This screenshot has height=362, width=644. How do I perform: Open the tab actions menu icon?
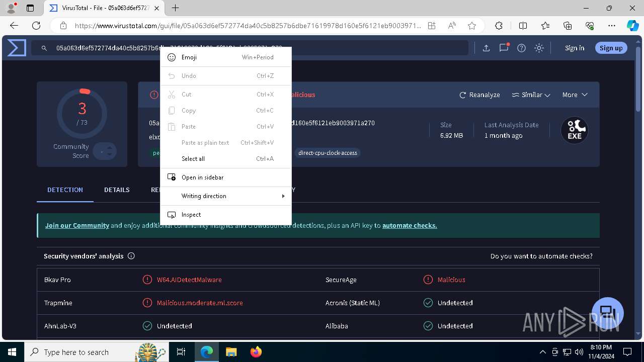tap(30, 8)
